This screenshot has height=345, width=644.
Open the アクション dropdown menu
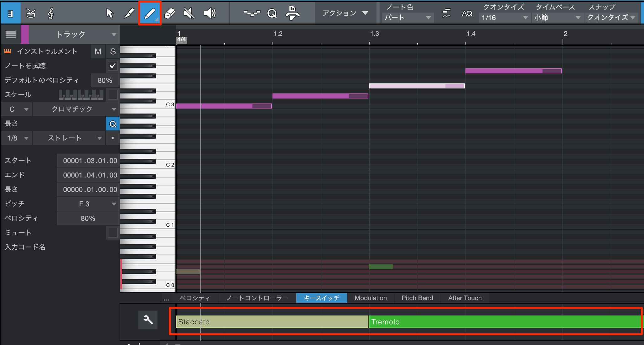pyautogui.click(x=345, y=13)
